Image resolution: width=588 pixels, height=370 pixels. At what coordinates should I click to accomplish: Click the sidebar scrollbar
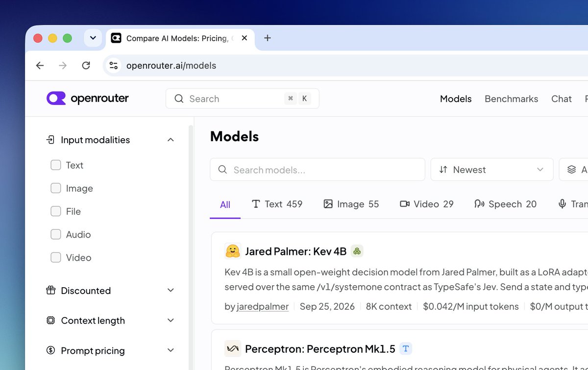click(x=191, y=247)
